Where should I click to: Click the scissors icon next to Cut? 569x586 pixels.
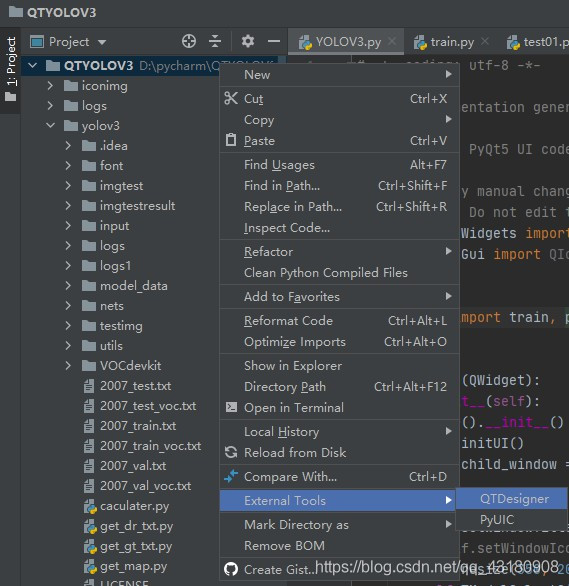pos(231,99)
